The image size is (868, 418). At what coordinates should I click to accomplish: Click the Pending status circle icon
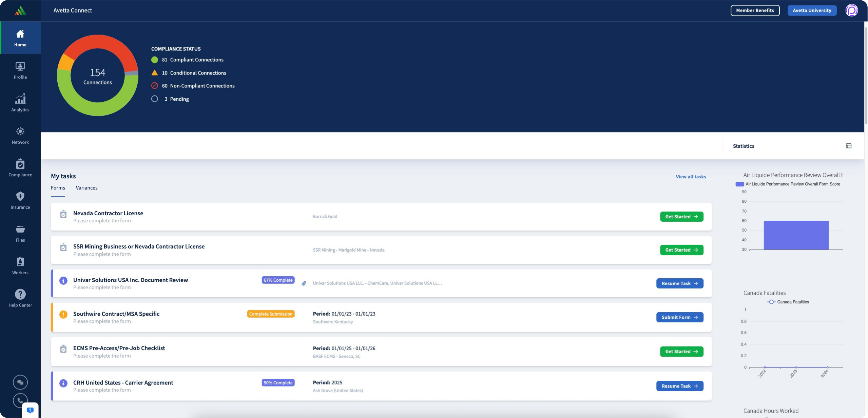[155, 99]
